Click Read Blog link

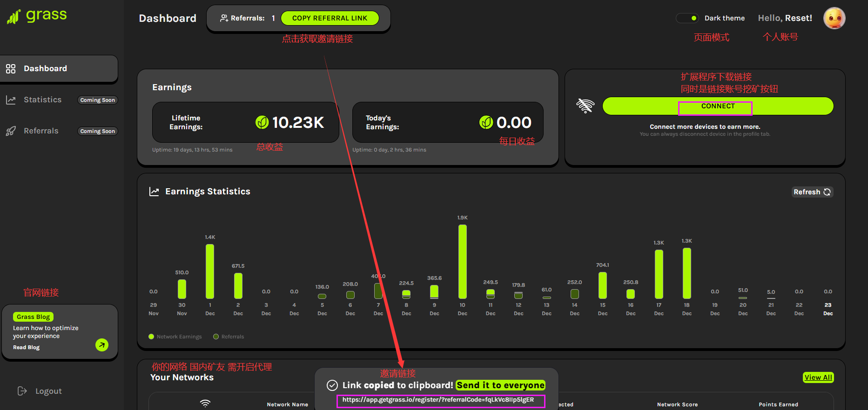(x=26, y=347)
